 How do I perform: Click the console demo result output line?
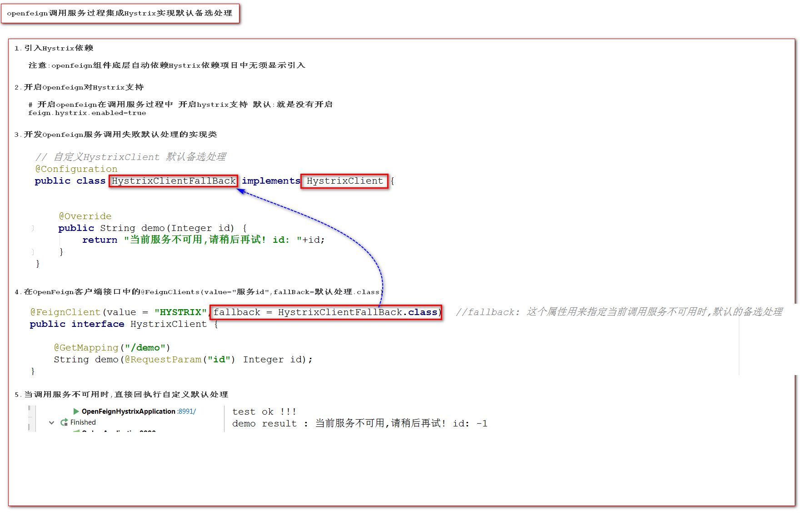tap(360, 424)
